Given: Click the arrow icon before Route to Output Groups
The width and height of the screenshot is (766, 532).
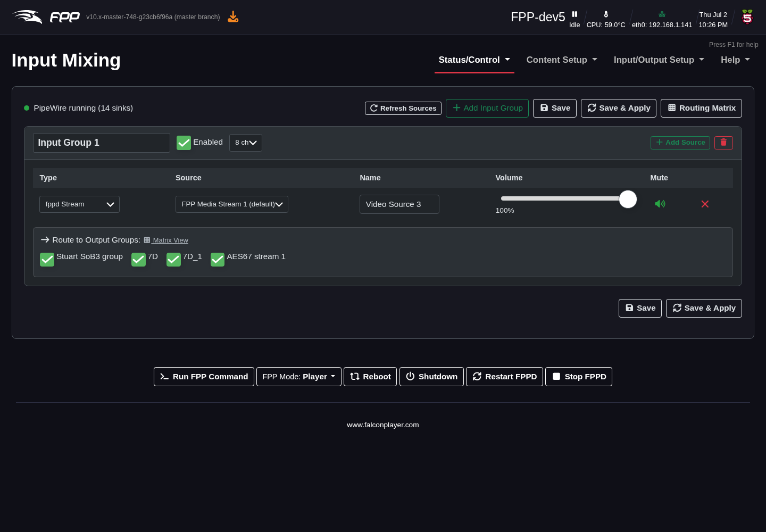Looking at the screenshot, I should [45, 240].
